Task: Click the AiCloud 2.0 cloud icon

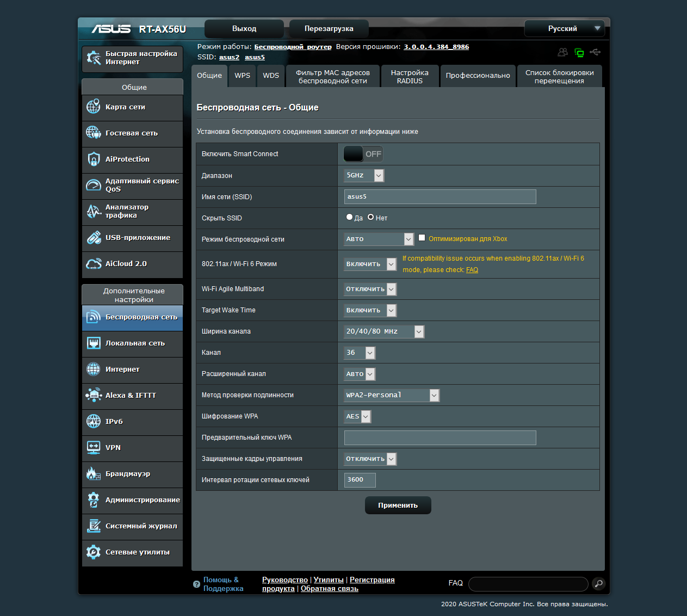Action: coord(94,263)
